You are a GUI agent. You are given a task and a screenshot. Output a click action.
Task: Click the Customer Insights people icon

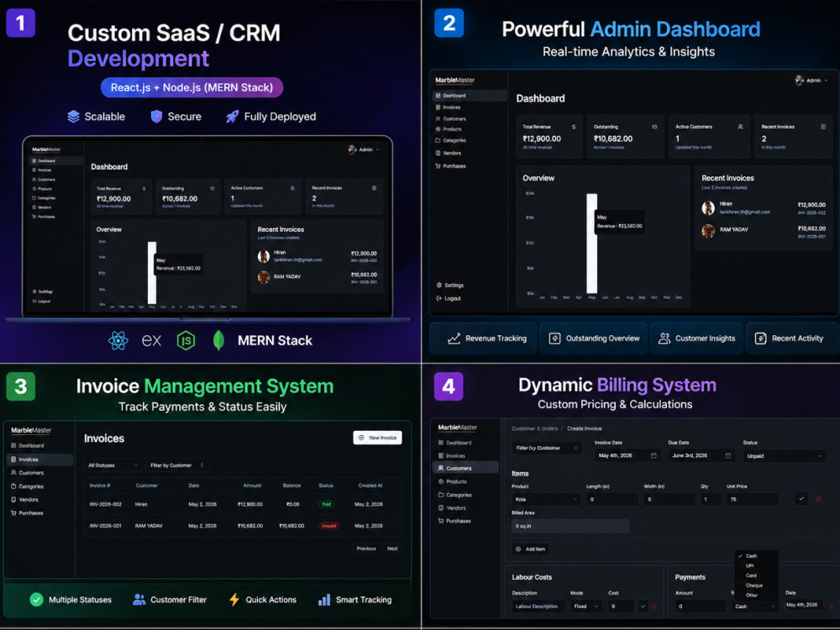point(664,339)
